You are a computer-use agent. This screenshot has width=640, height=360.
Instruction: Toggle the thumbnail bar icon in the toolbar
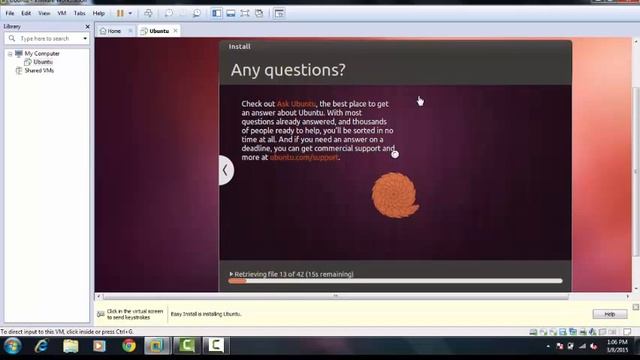coord(231,13)
